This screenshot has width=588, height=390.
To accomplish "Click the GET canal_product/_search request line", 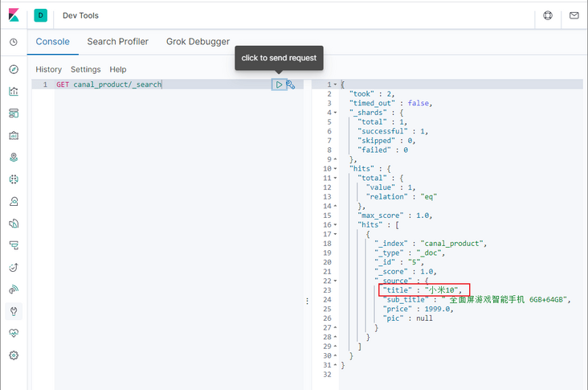I will (x=108, y=84).
